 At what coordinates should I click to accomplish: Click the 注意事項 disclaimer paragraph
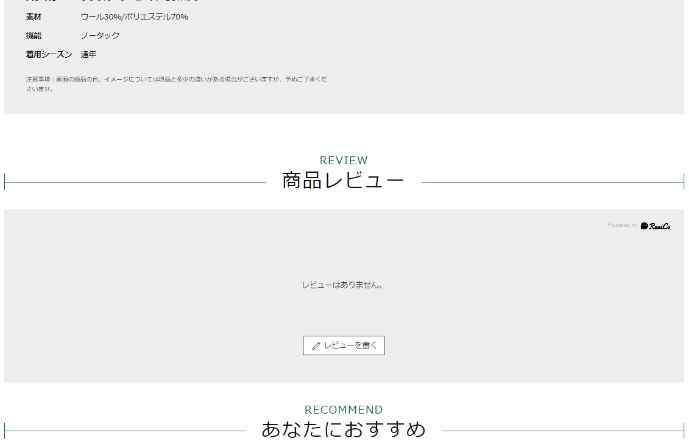(176, 83)
